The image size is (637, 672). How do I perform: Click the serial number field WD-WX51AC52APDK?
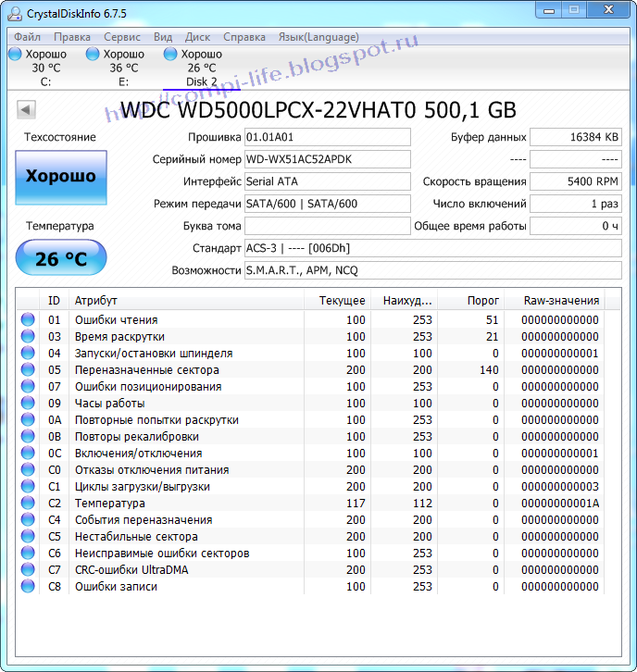[328, 159]
